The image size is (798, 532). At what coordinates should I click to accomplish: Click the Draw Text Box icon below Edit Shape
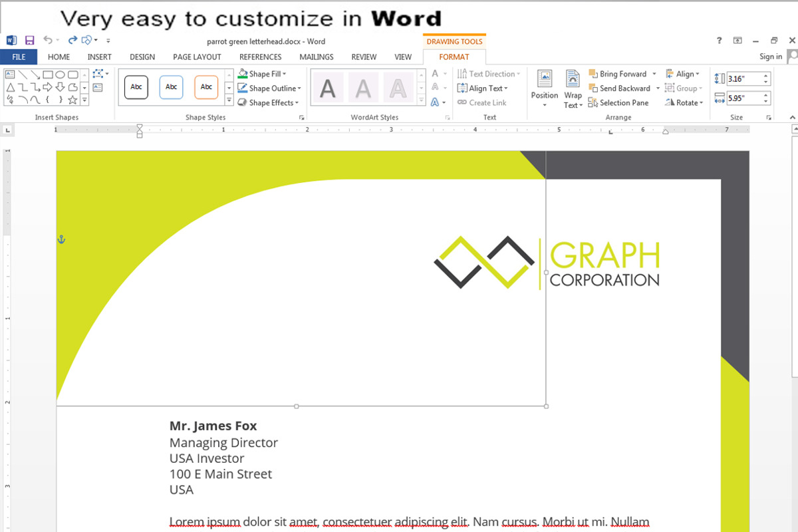(x=97, y=87)
